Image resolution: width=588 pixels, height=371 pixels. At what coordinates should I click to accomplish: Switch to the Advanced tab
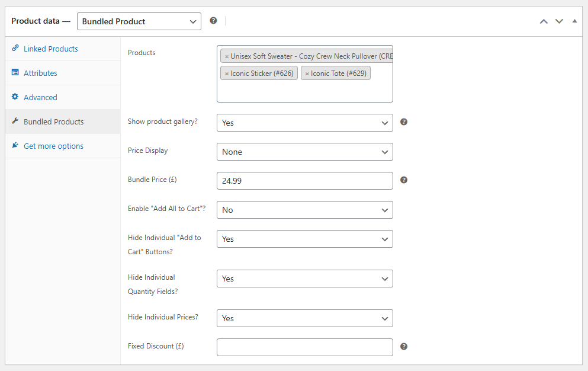click(x=40, y=97)
